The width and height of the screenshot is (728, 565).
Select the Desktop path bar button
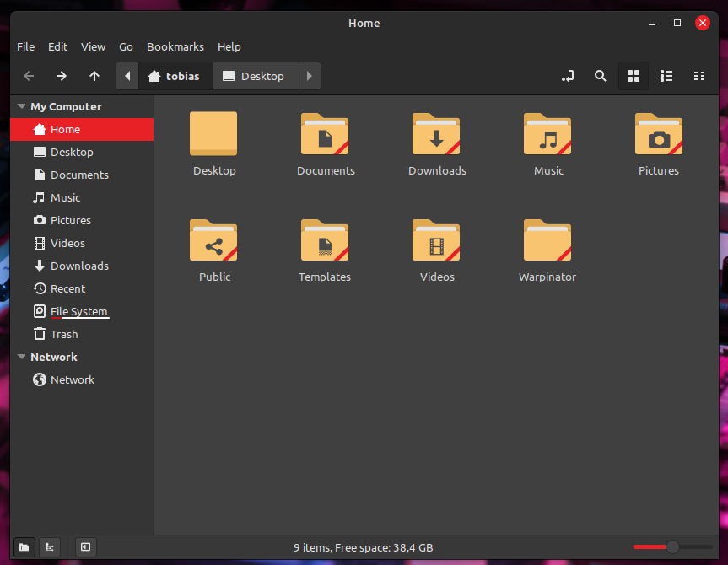coord(256,76)
